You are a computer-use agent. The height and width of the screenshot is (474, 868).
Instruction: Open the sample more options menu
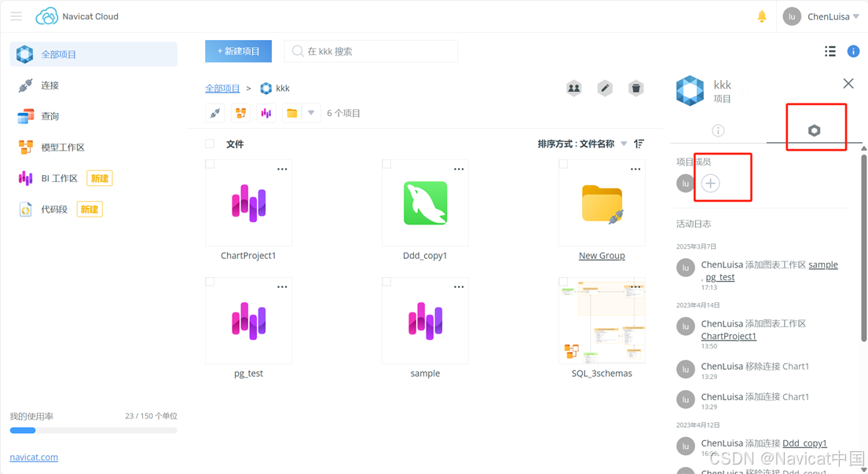click(x=459, y=287)
